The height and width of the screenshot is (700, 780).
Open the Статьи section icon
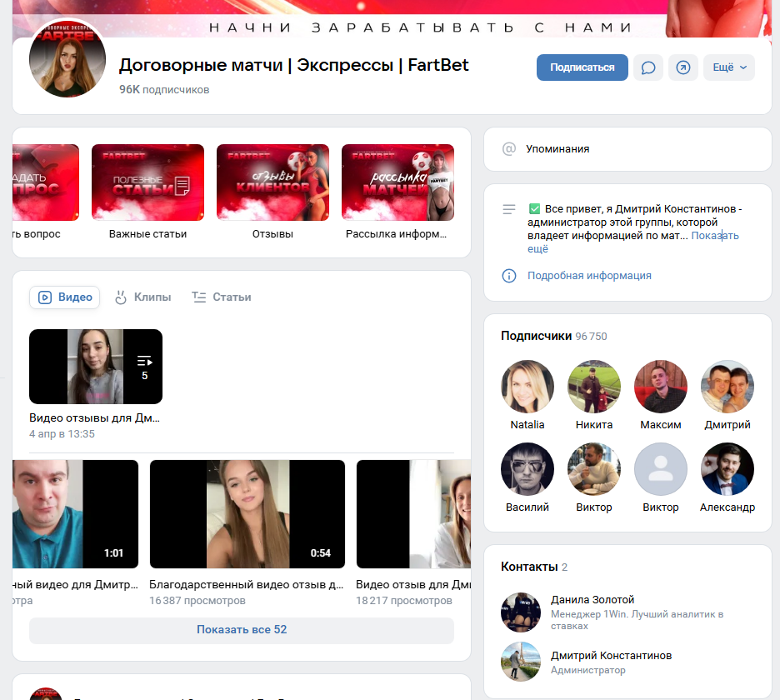tap(200, 297)
